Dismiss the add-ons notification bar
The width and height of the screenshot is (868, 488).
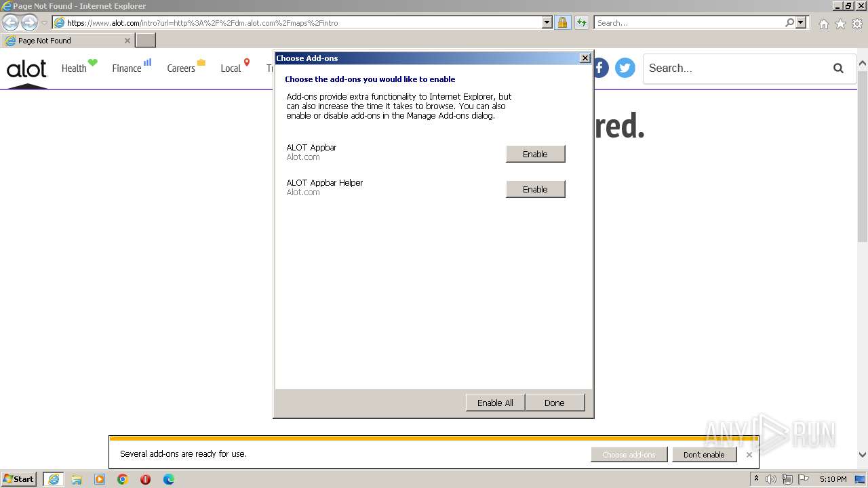pyautogui.click(x=749, y=455)
